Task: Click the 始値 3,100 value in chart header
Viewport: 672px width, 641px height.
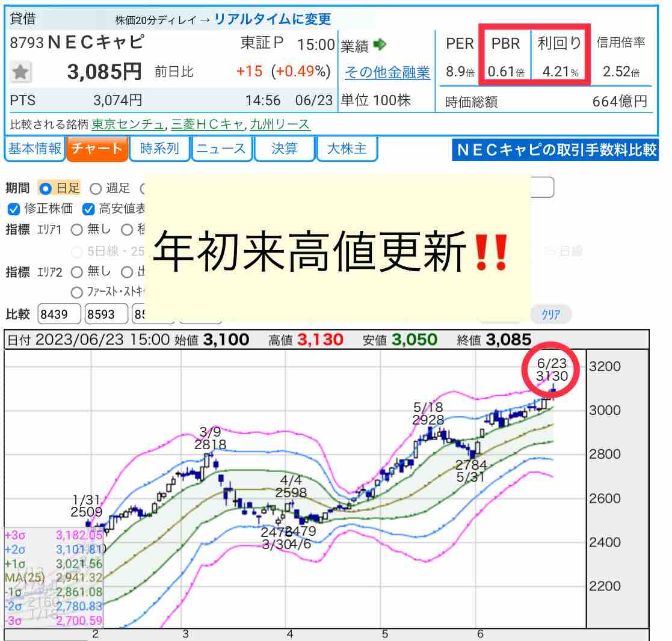Action: point(226,340)
